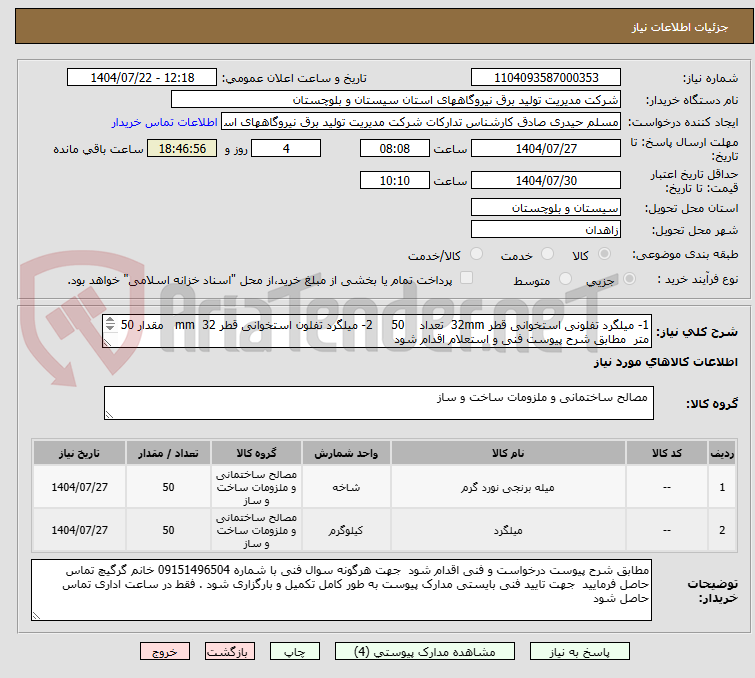Click the resize handle of goods group box

tap(109, 415)
